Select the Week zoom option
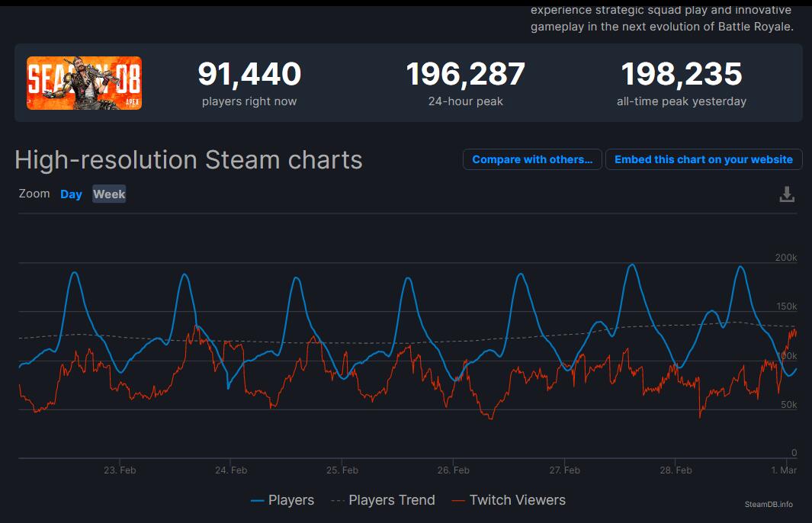 pos(109,194)
